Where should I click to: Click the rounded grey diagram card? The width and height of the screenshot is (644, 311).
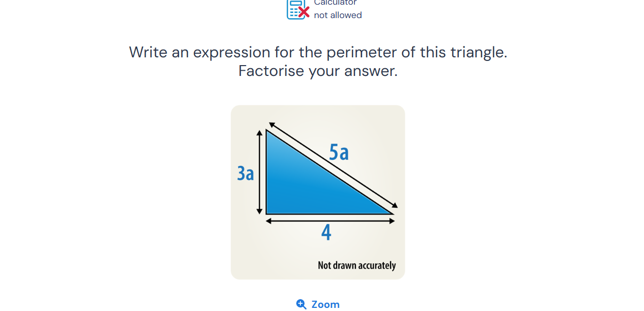click(317, 191)
